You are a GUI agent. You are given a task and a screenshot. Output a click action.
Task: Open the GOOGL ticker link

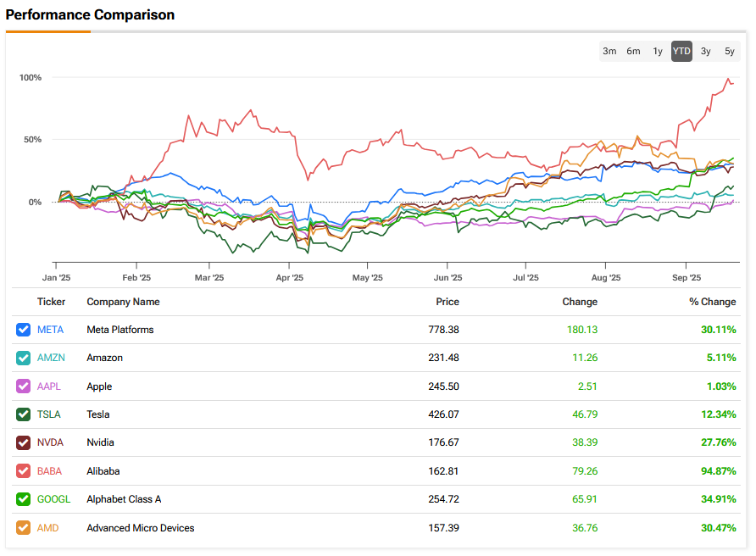(54, 499)
